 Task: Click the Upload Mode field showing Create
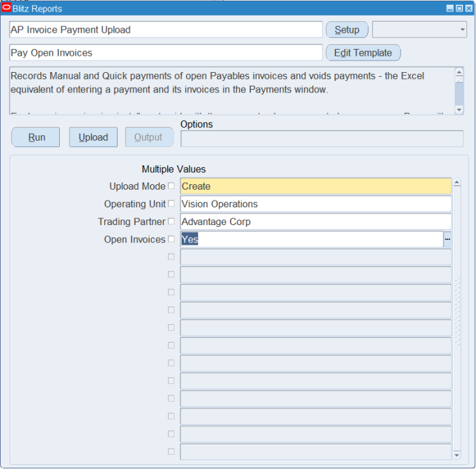tap(316, 186)
